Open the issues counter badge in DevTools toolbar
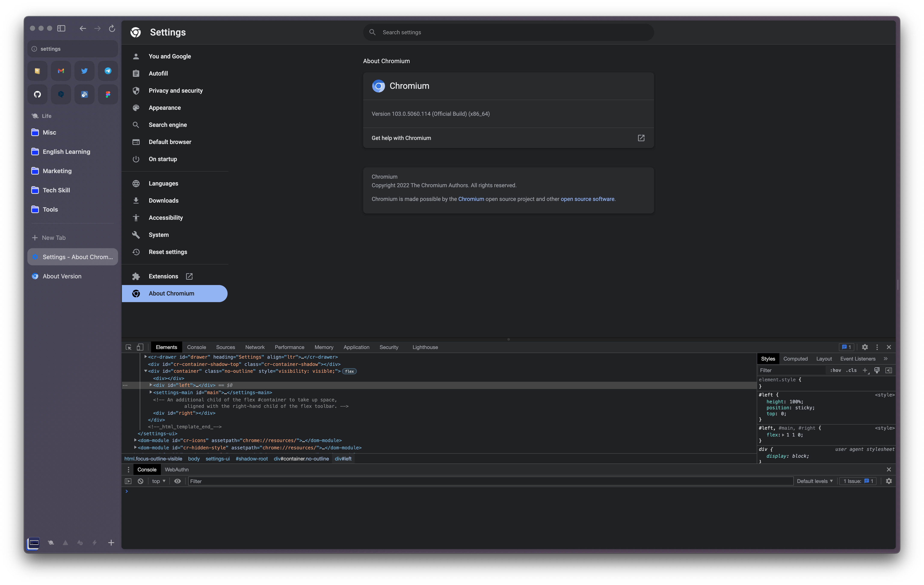924x585 pixels. [x=847, y=347]
